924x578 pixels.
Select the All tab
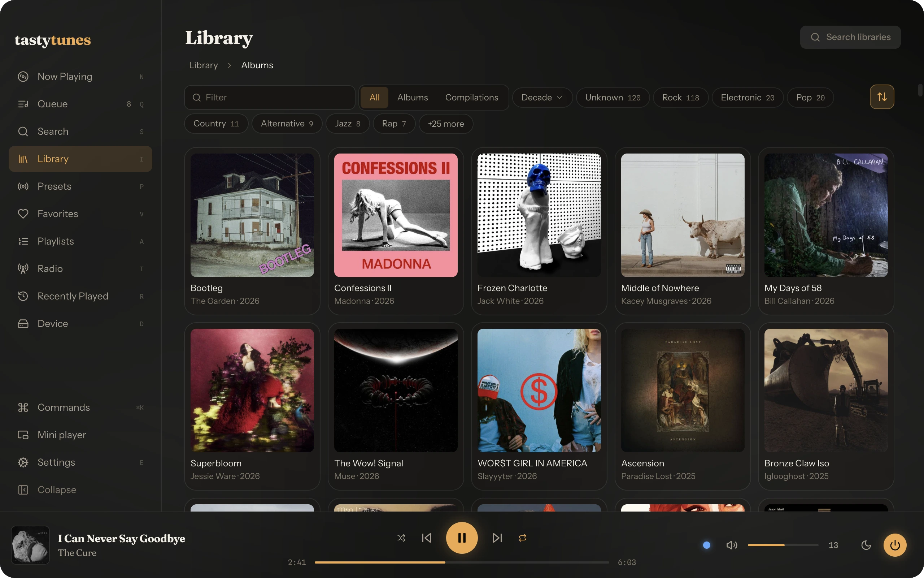374,98
